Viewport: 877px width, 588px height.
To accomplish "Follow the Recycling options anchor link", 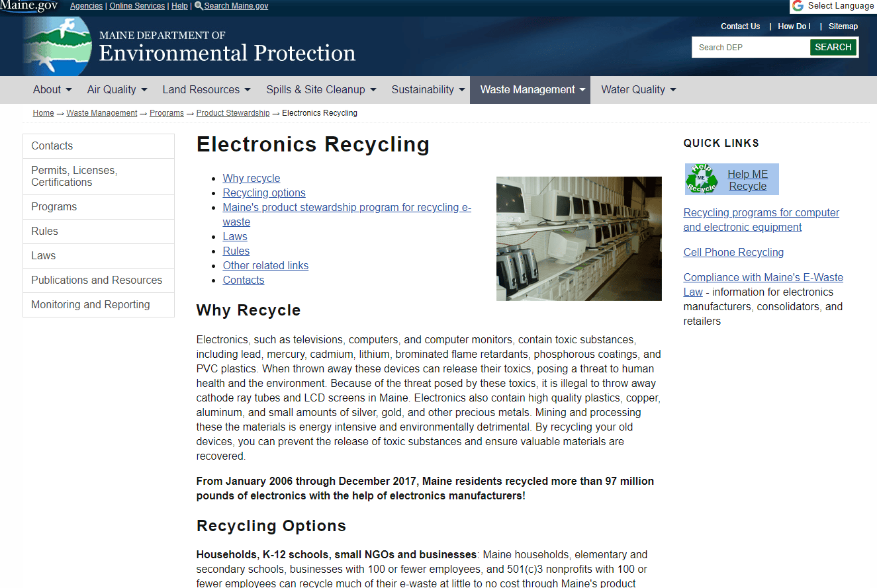I will 264,193.
